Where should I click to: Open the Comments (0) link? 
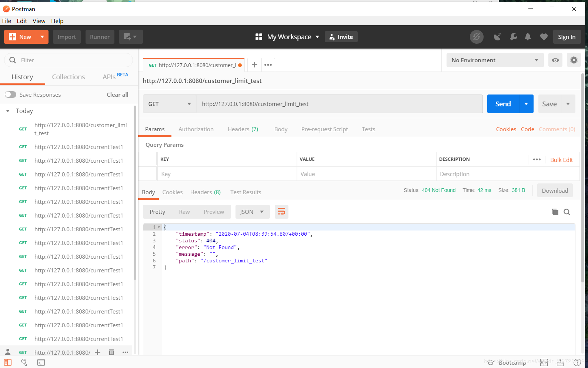pos(557,129)
